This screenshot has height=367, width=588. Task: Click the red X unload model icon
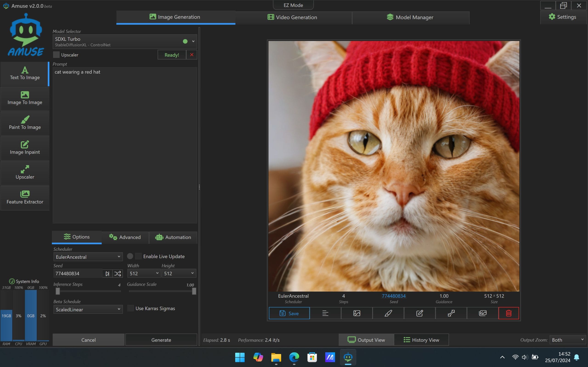(192, 55)
